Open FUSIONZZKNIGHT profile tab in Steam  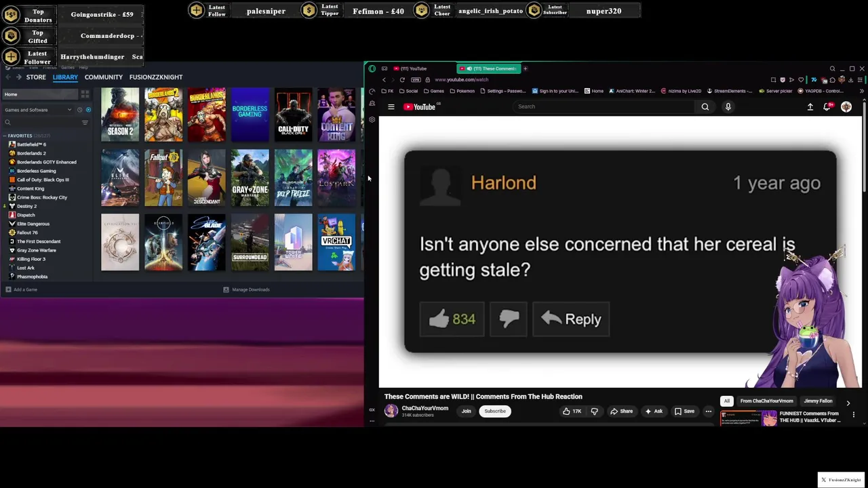click(x=156, y=77)
